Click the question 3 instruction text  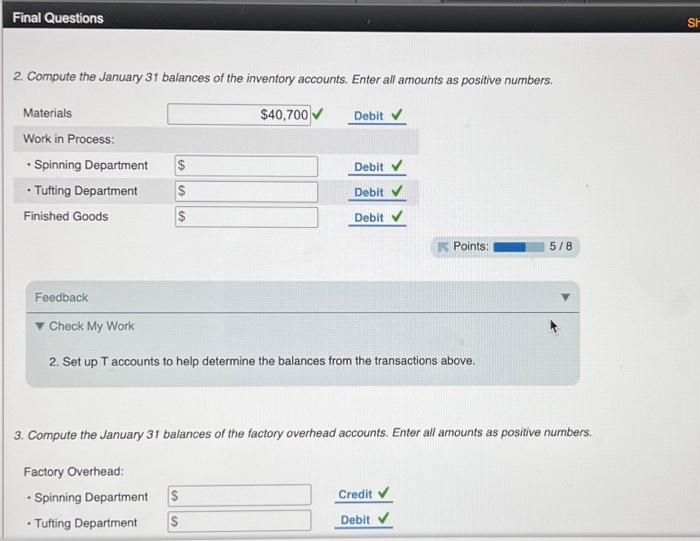pyautogui.click(x=303, y=433)
